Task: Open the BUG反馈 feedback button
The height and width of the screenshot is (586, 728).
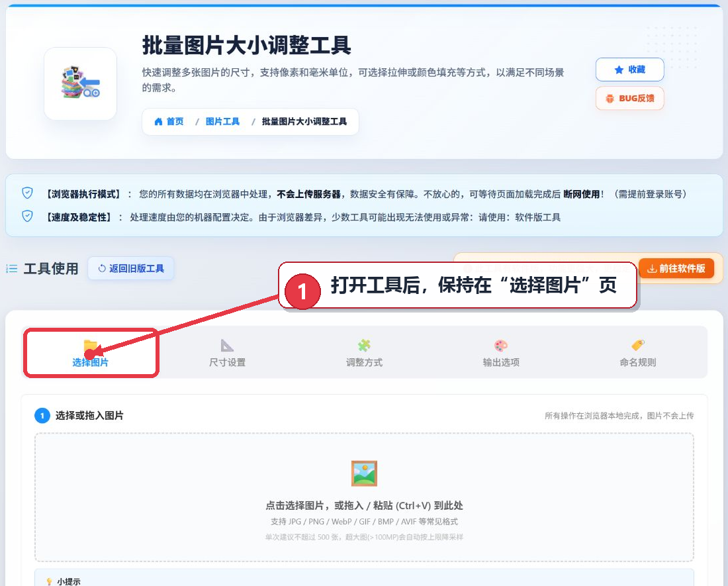Action: pos(629,99)
